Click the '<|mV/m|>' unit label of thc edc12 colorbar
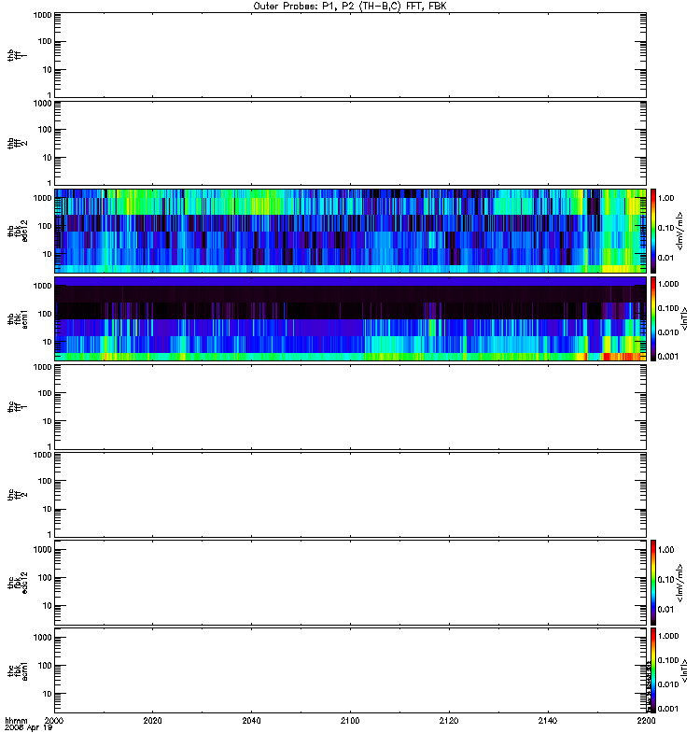 click(679, 583)
